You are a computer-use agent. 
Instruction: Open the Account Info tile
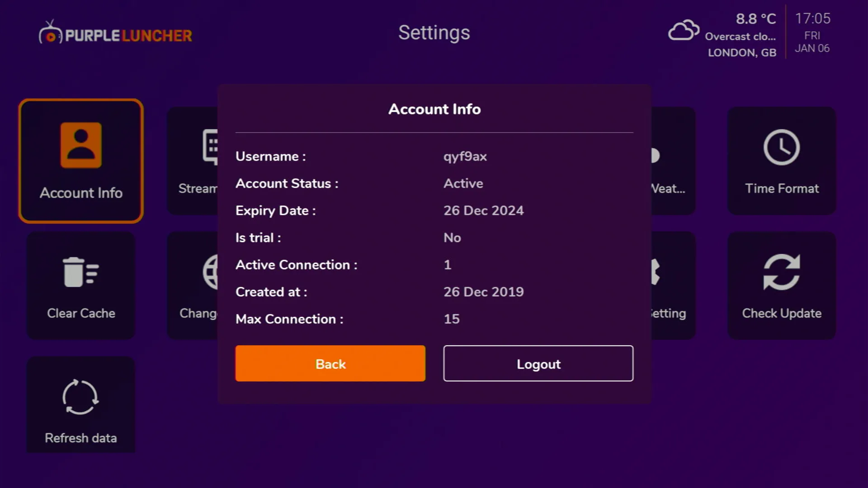tap(81, 161)
